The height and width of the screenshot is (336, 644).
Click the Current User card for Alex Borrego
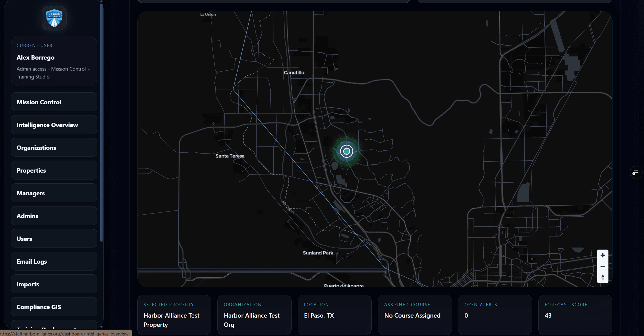(54, 61)
